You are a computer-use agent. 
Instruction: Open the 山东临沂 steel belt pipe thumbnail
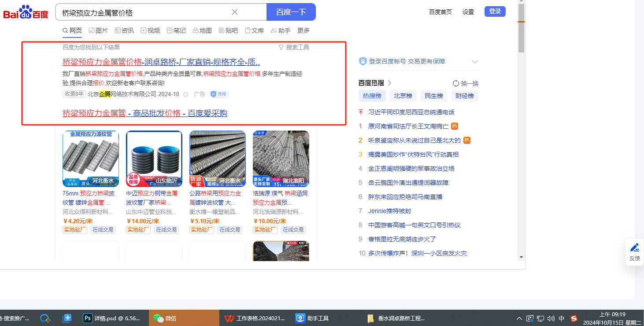[x=154, y=159]
